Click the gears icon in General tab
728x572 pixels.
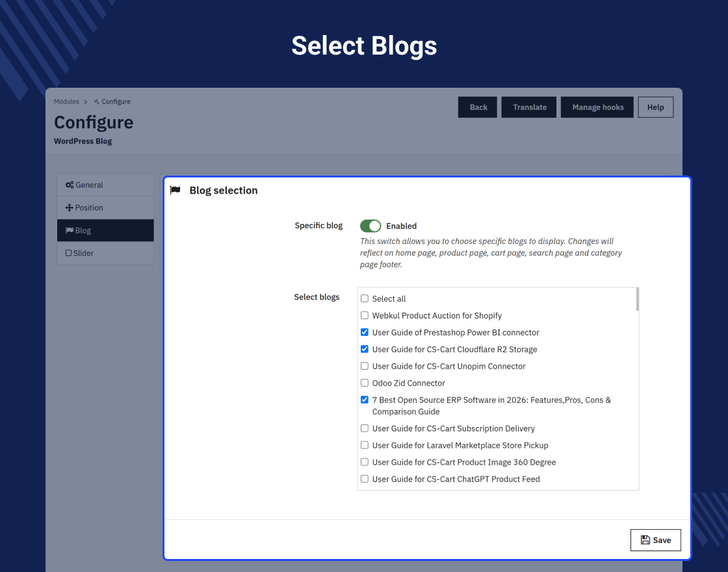click(70, 185)
